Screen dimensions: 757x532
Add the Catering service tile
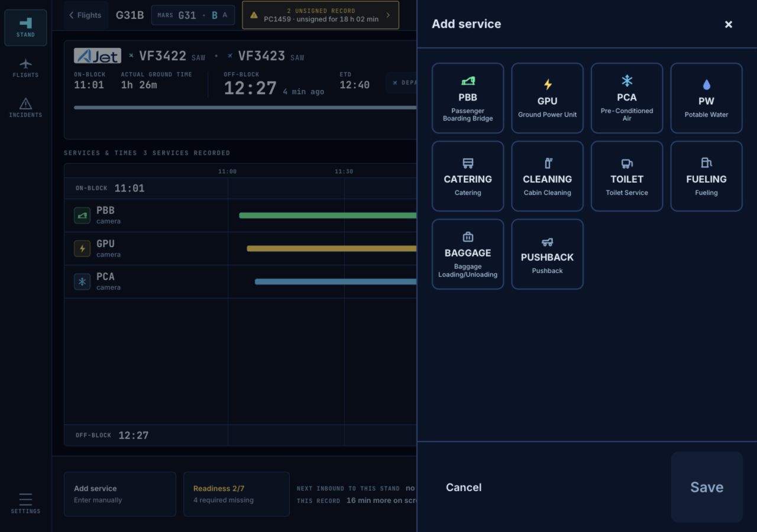pyautogui.click(x=468, y=176)
